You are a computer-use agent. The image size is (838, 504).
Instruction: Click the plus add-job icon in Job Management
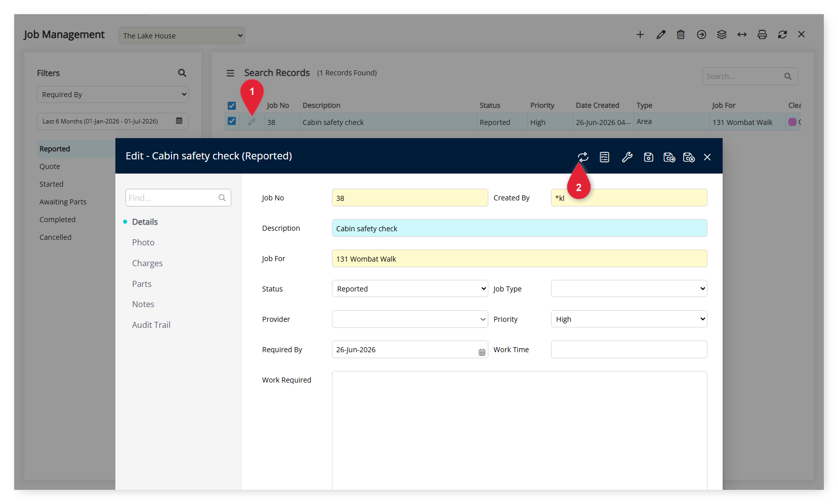pyautogui.click(x=640, y=34)
